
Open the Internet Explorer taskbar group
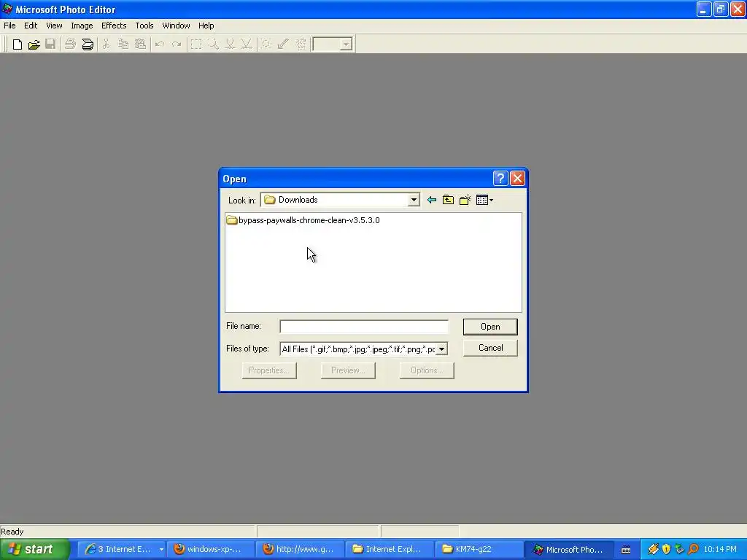tap(122, 550)
